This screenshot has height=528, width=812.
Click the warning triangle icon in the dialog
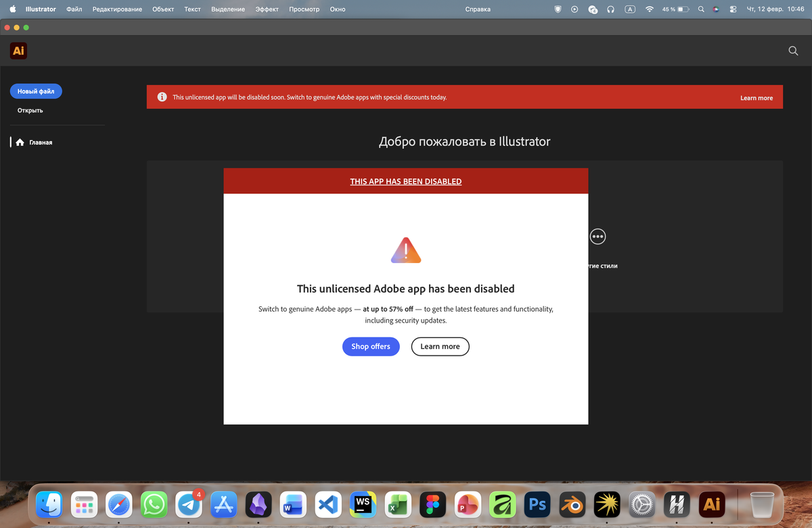406,250
